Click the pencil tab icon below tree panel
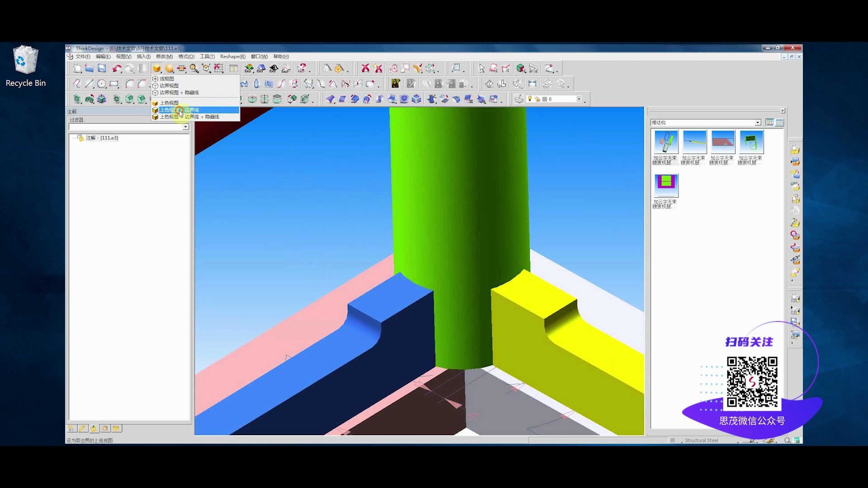The height and width of the screenshot is (488, 868). coord(82,428)
